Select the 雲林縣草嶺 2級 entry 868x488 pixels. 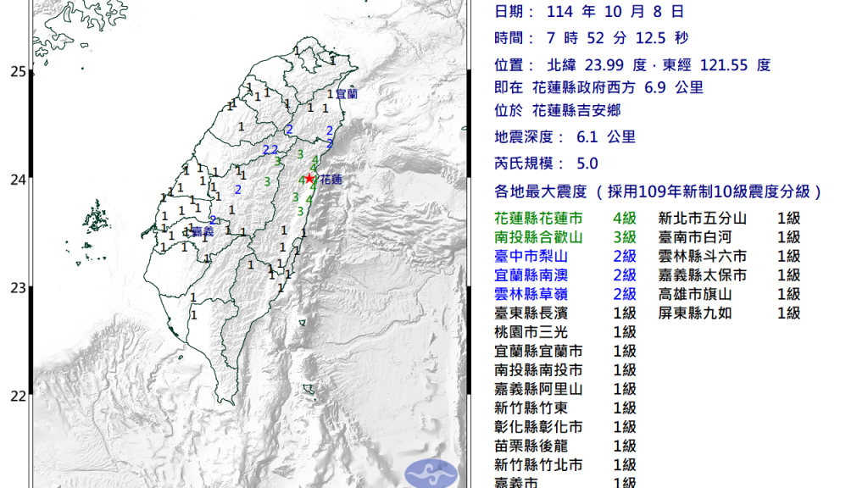tap(565, 294)
